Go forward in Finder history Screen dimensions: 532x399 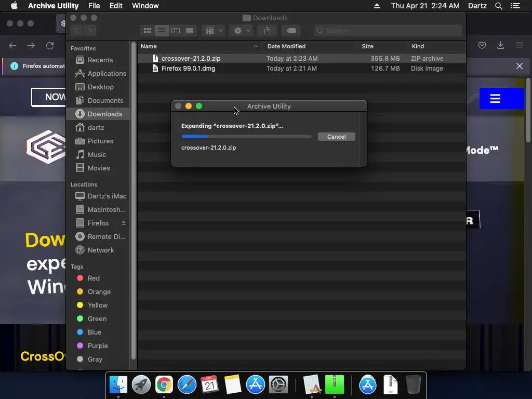coord(90,31)
